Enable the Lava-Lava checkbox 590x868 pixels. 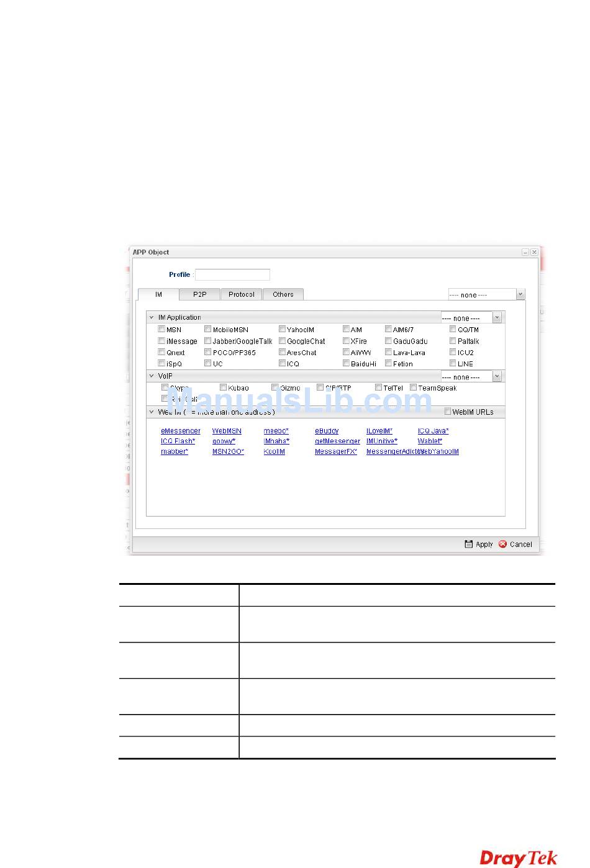(x=388, y=352)
